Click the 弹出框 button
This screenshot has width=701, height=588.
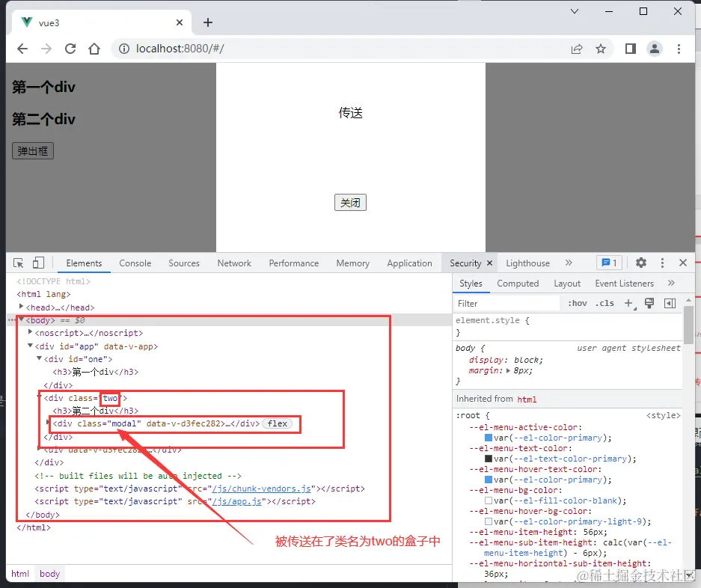tap(33, 151)
